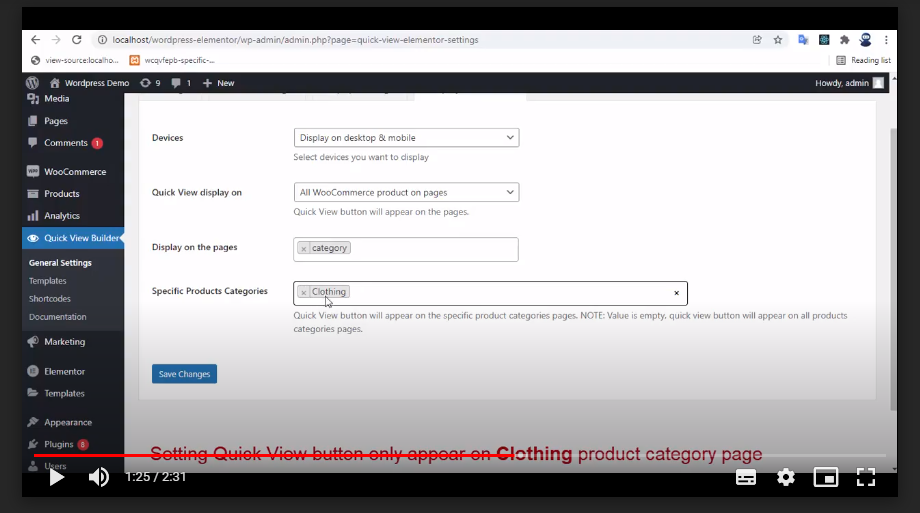Viewport: 920px width, 513px height.
Task: Open the Devices dropdown
Action: click(x=406, y=137)
